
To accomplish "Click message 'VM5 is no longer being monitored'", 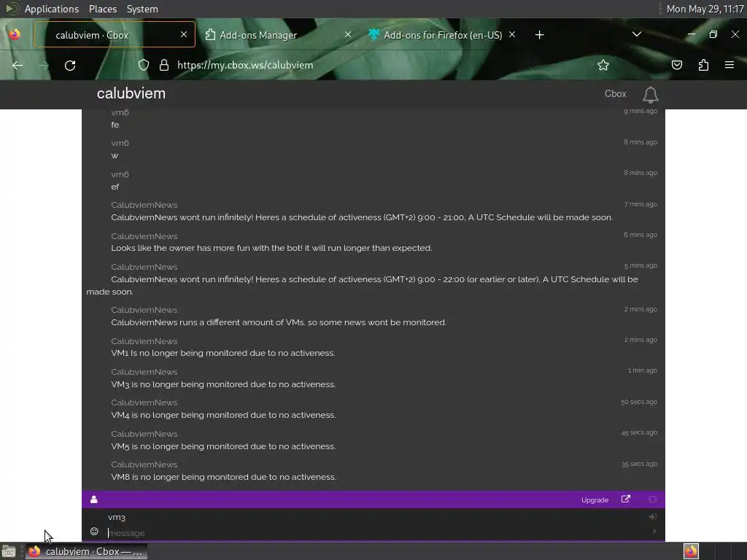I will [223, 446].
